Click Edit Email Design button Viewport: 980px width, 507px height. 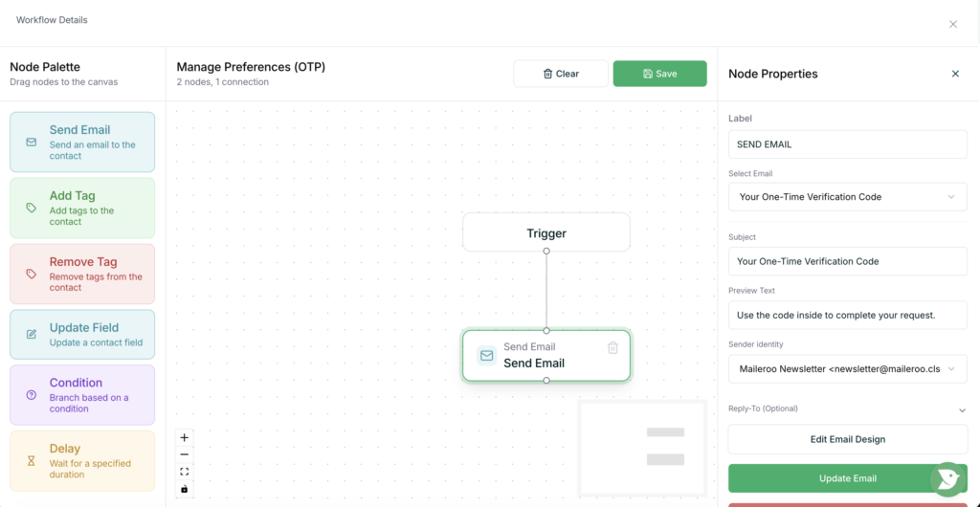[847, 439]
